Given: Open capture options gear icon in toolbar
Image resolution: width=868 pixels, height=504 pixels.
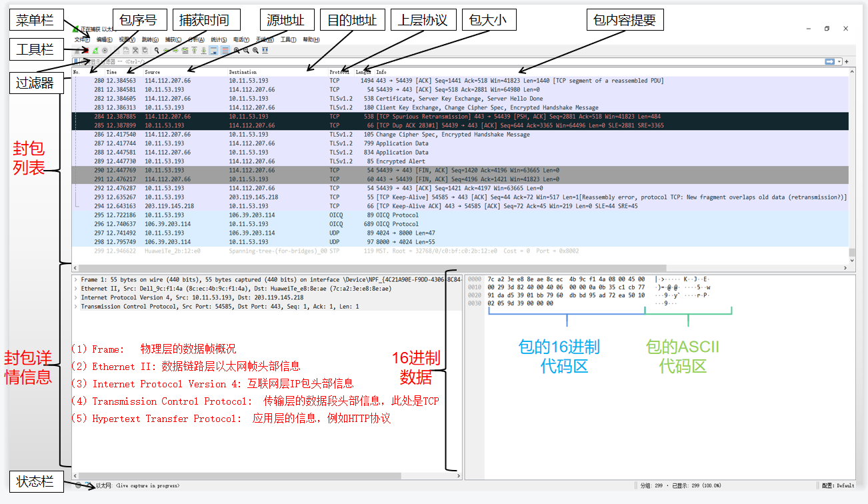Looking at the screenshot, I should 105,50.
